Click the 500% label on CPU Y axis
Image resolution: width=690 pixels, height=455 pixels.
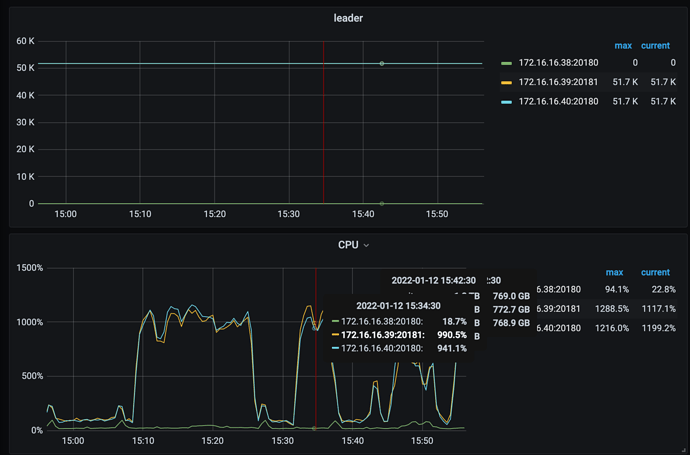coord(32,376)
